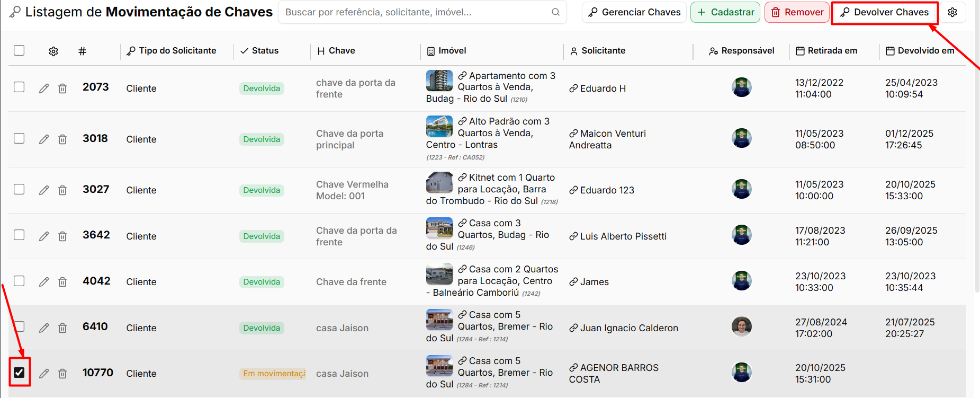980x398 pixels.
Task: Delete record 4042 with the trash icon
Action: (x=62, y=282)
